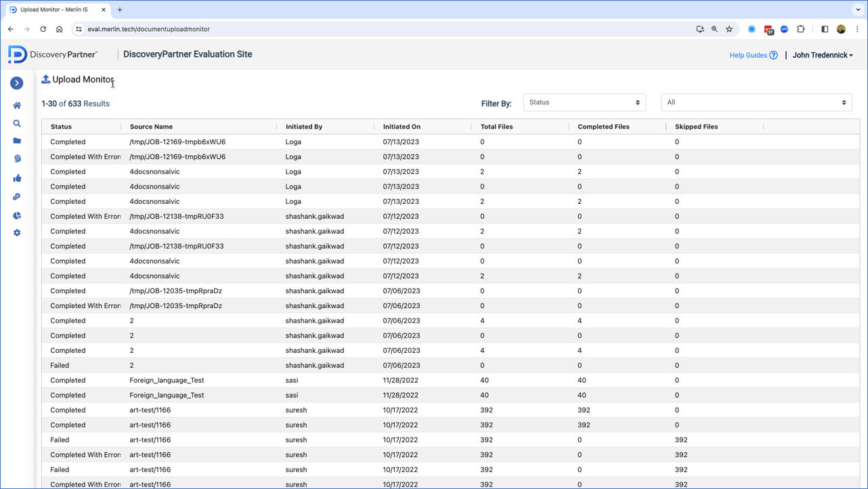The height and width of the screenshot is (489, 868).
Task: Open the John Tredennick user menu
Action: click(822, 56)
